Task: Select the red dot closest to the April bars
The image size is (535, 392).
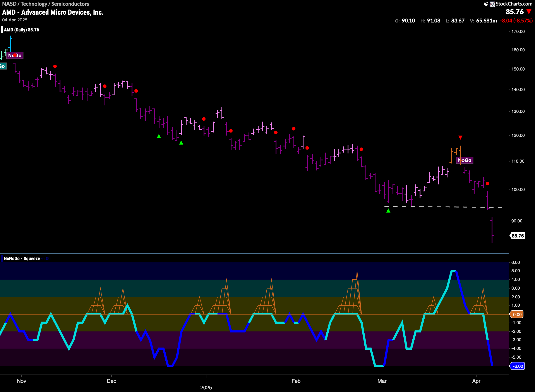Action: [x=487, y=183]
